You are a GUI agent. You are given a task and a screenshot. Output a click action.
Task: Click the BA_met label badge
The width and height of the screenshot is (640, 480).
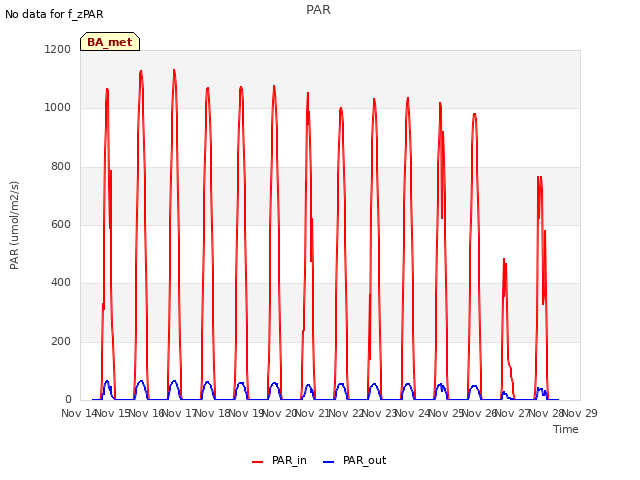pyautogui.click(x=110, y=42)
